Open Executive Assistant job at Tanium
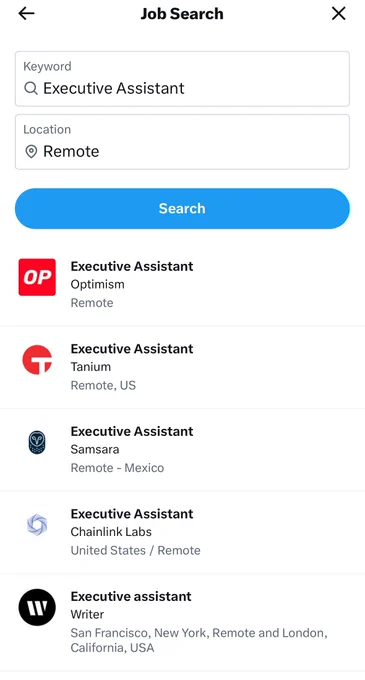 point(182,367)
